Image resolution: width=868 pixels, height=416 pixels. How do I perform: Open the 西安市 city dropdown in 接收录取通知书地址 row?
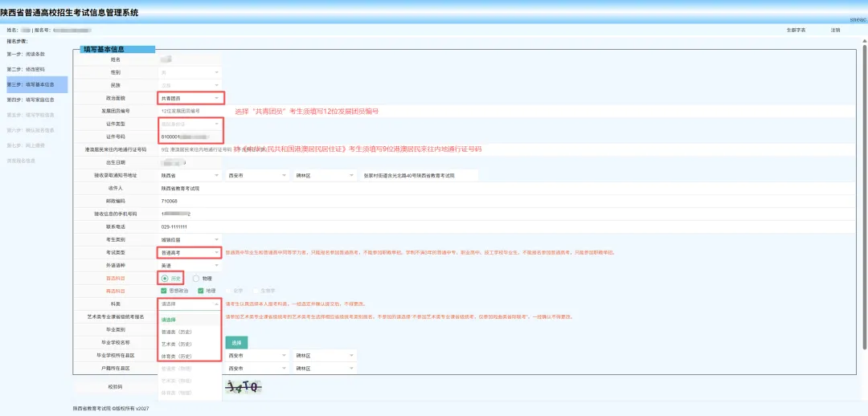pyautogui.click(x=257, y=175)
